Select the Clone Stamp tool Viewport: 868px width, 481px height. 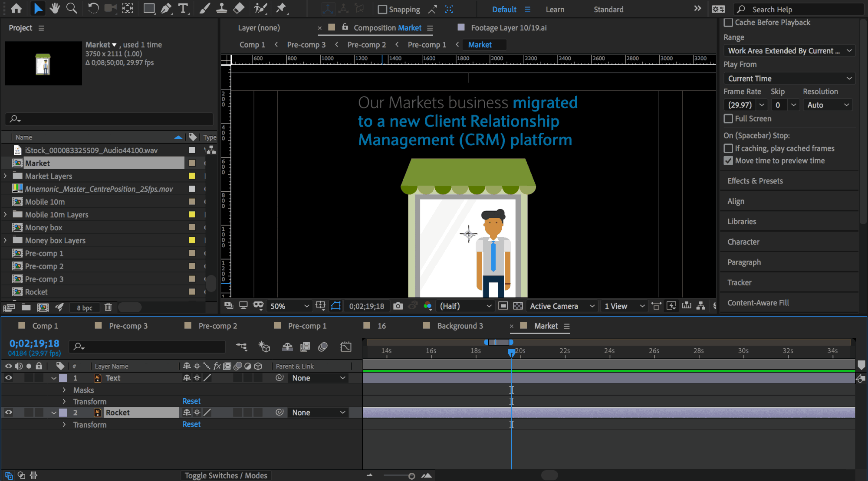tap(221, 8)
